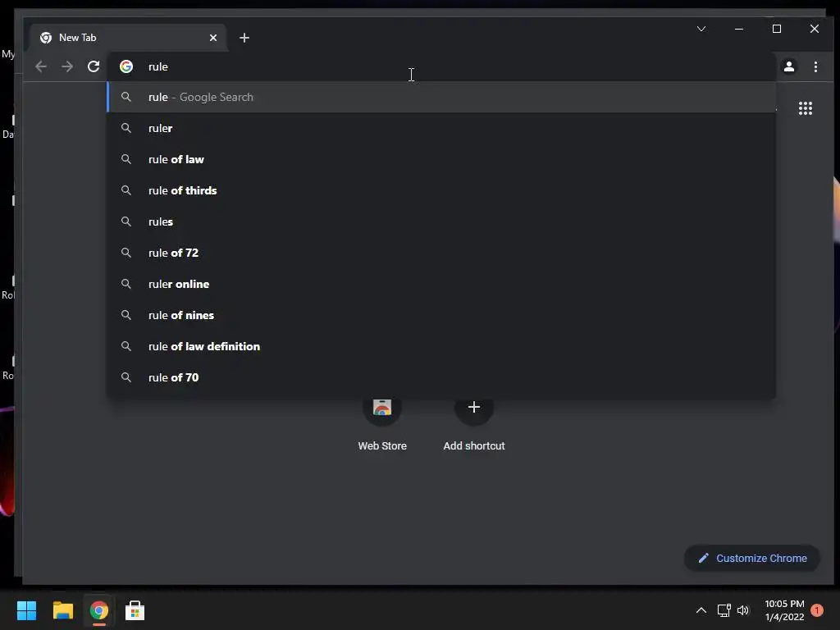This screenshot has height=630, width=840.
Task: Click the Customize Chrome button
Action: 752,558
